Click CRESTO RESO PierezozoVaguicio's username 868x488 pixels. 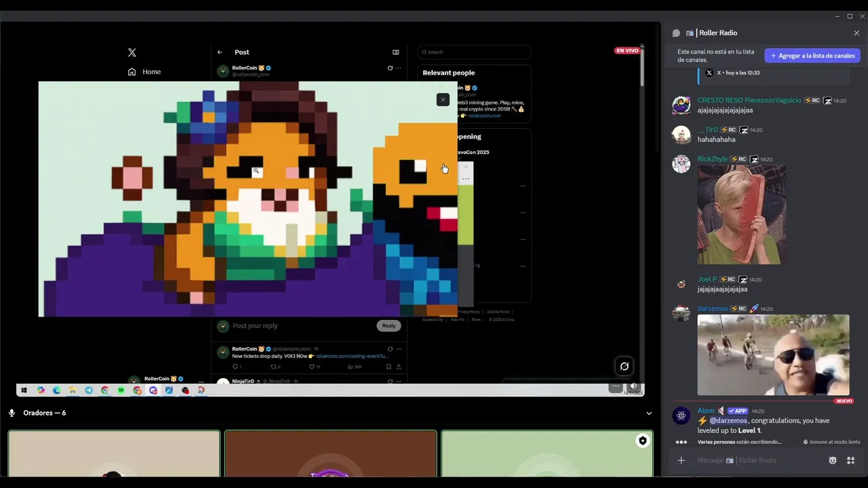[x=749, y=100]
